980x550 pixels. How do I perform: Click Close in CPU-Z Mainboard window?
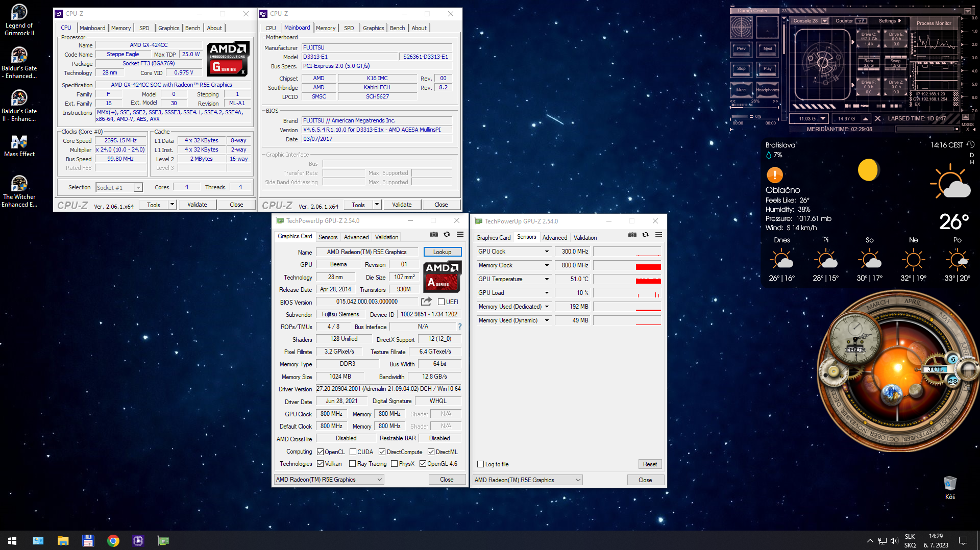[441, 205]
